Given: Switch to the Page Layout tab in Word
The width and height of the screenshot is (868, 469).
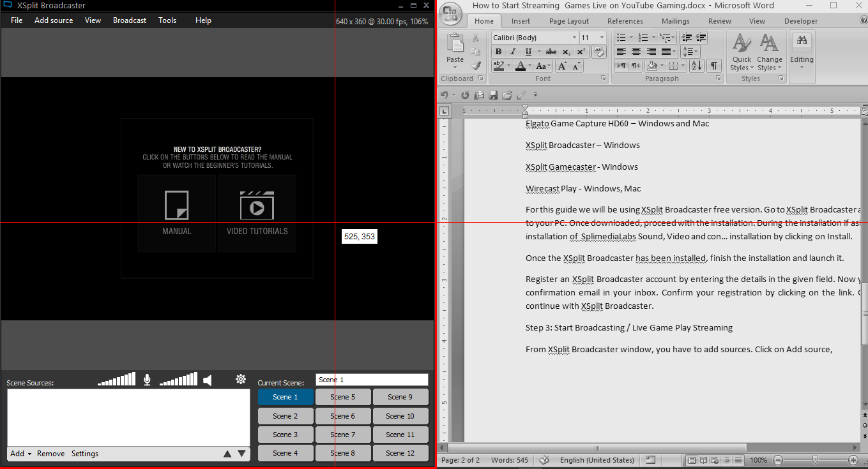Looking at the screenshot, I should 569,21.
